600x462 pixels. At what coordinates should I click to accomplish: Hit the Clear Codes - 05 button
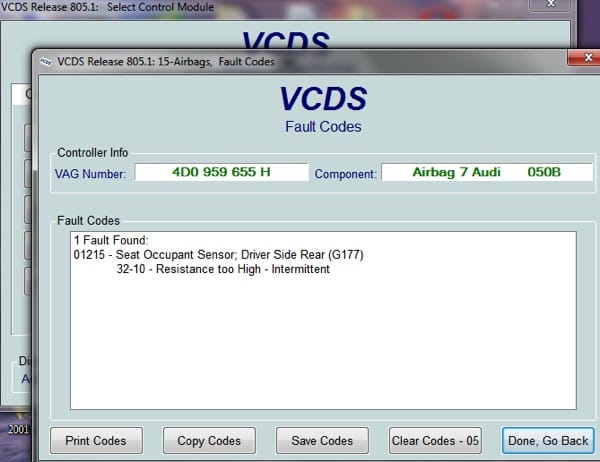[434, 440]
